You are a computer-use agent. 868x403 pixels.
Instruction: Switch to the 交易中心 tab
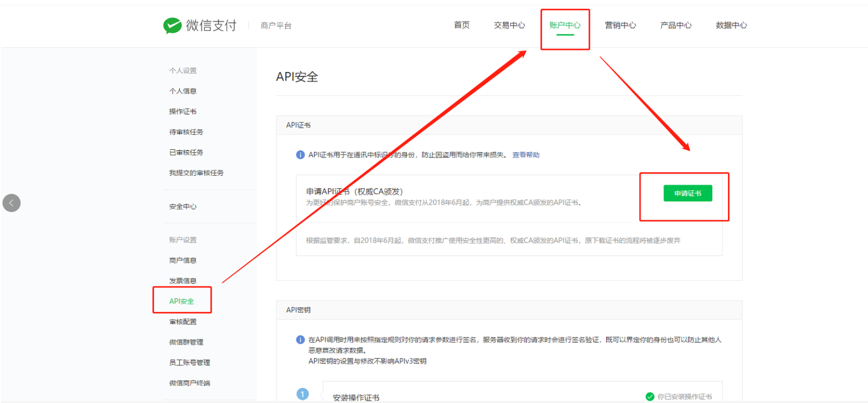509,25
